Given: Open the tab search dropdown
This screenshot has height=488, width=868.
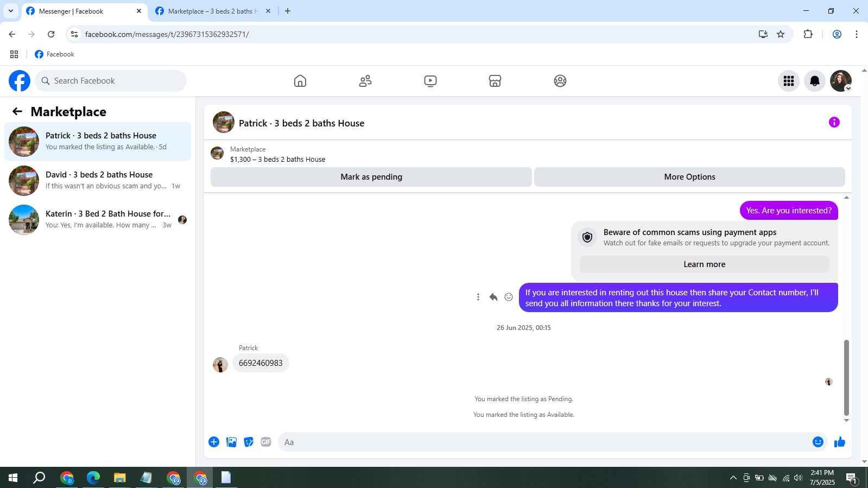Looking at the screenshot, I should pyautogui.click(x=11, y=11).
